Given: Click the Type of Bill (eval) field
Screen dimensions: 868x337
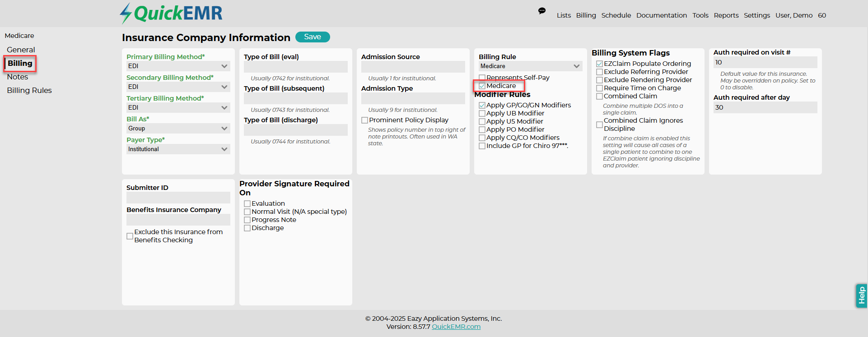Looking at the screenshot, I should point(296,67).
